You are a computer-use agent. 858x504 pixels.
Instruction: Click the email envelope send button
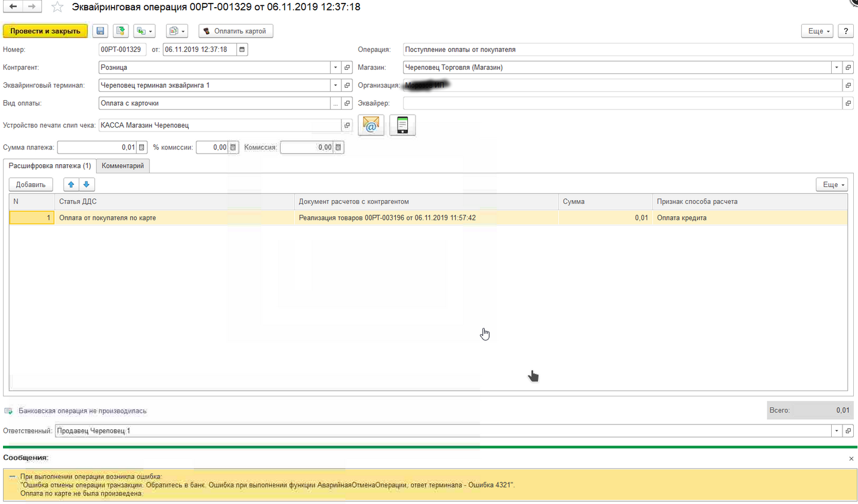[371, 125]
